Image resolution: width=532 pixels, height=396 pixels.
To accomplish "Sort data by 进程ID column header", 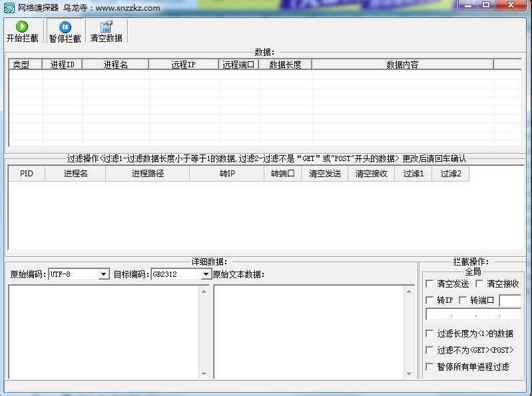I will 62,65.
